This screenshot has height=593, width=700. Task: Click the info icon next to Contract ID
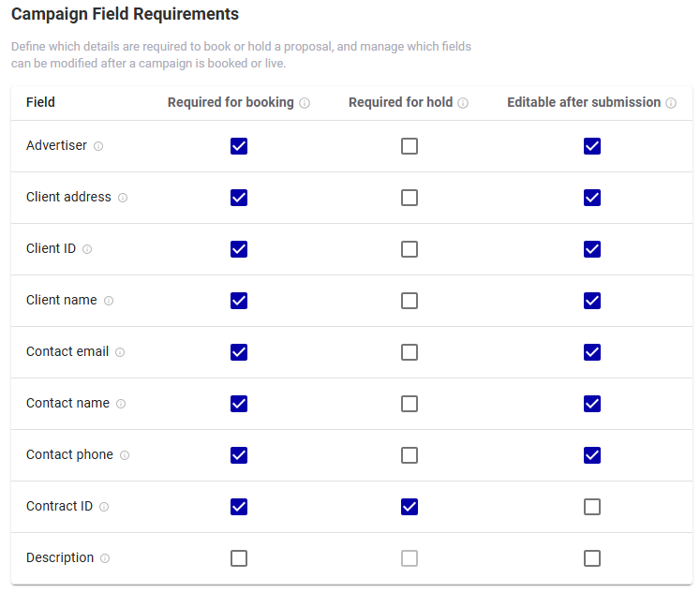click(x=104, y=507)
